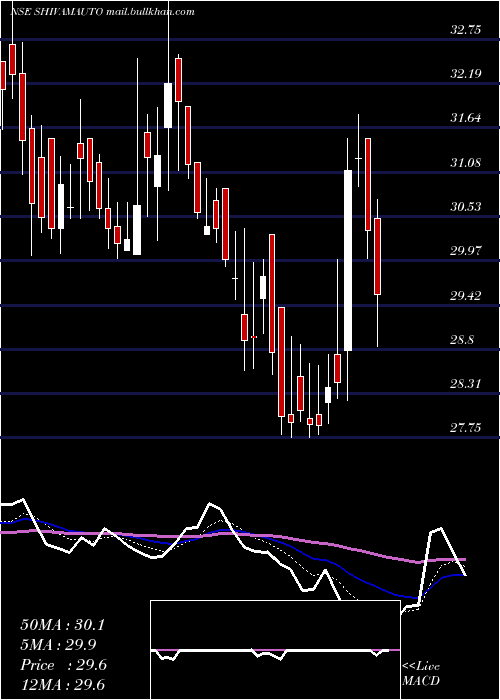The height and width of the screenshot is (700, 500).
Task: Click the 28.8 price axis label
Action: pyautogui.click(x=462, y=340)
